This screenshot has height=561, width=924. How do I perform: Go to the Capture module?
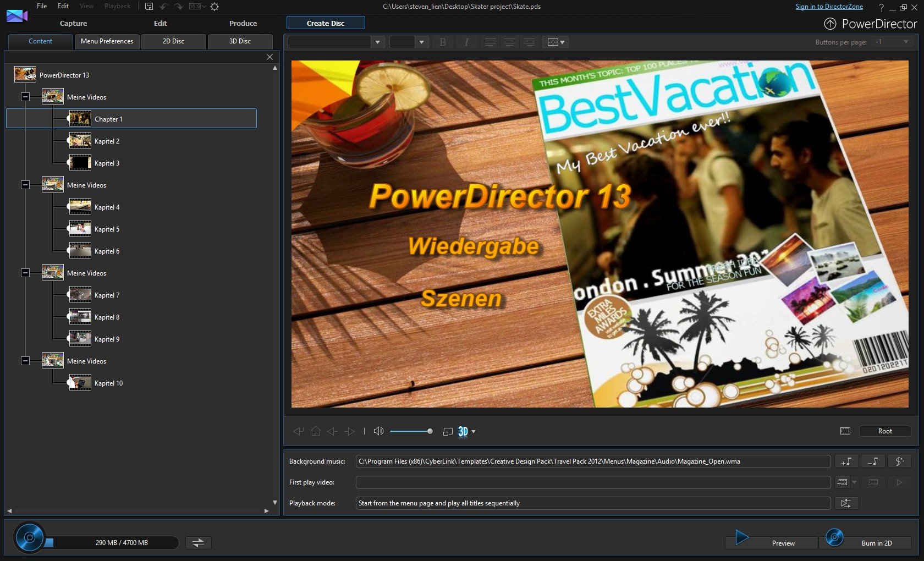[74, 23]
